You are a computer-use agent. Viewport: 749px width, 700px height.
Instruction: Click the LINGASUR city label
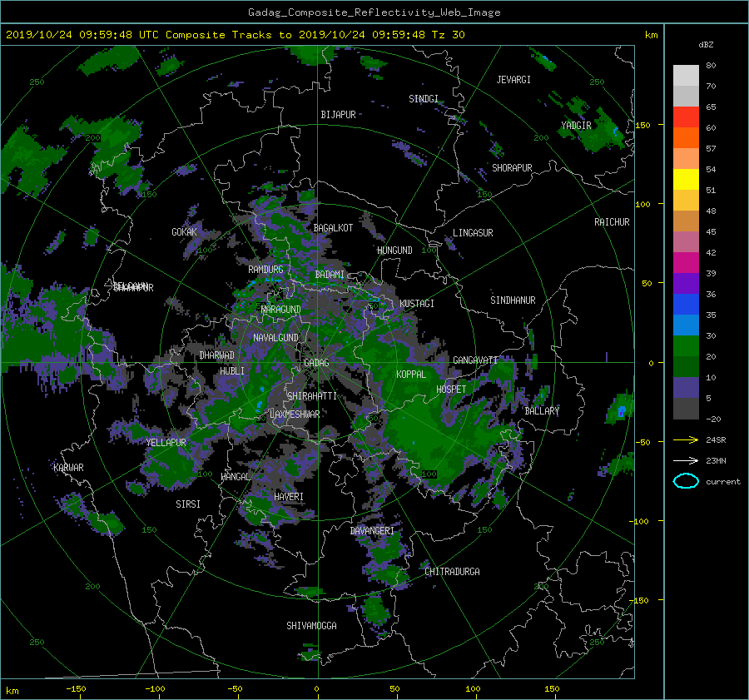pos(473,233)
